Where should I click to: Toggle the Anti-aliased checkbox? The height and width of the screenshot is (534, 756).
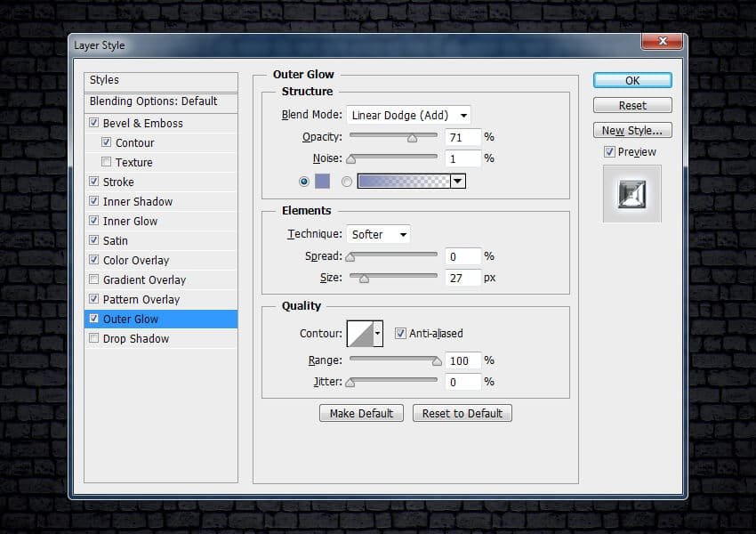pyautogui.click(x=400, y=334)
